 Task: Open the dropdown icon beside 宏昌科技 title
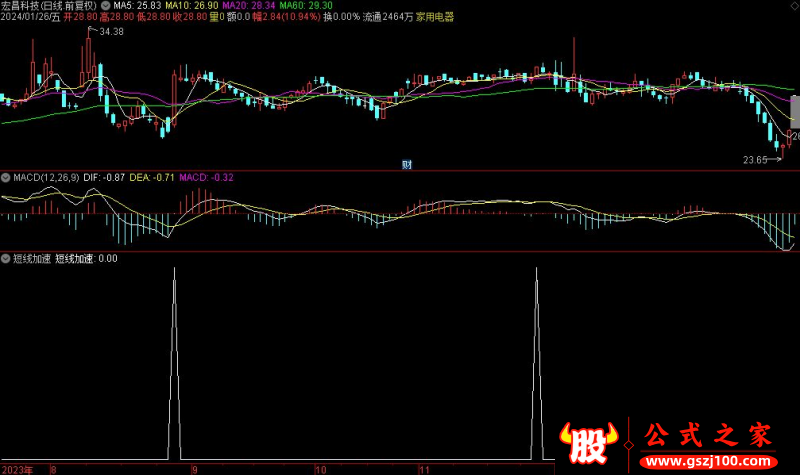click(x=106, y=6)
